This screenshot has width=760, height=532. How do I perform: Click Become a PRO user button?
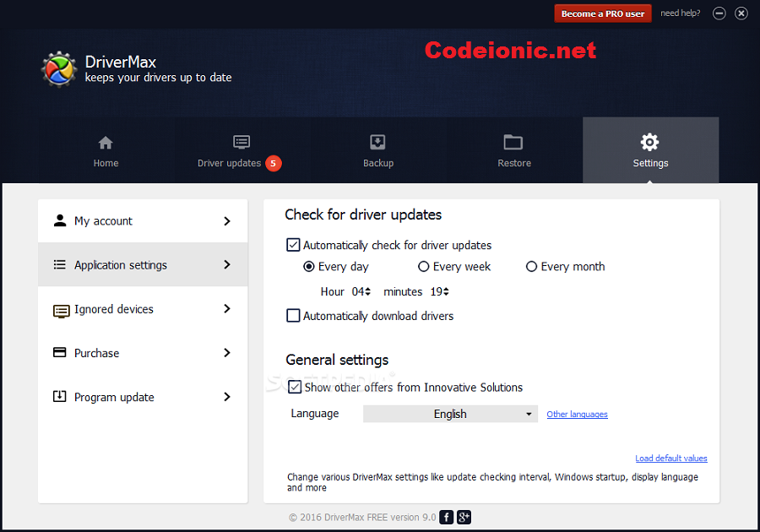[602, 14]
